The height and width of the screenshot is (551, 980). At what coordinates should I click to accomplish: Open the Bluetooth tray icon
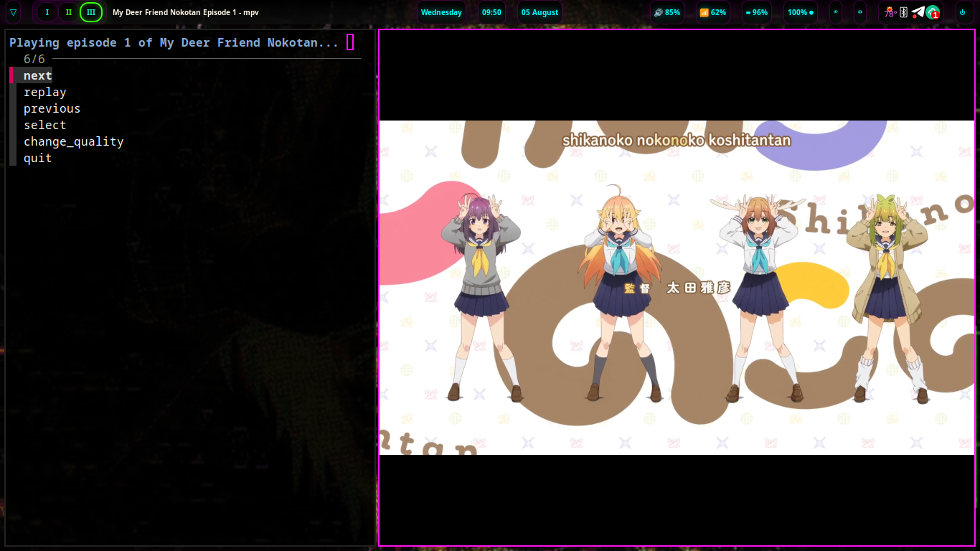904,12
